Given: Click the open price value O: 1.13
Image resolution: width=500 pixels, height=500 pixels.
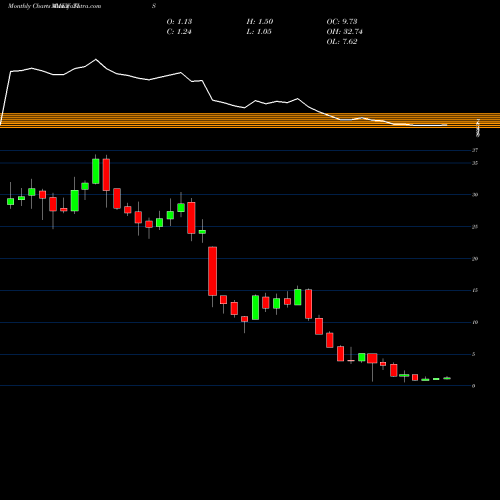Looking at the screenshot, I should click(x=179, y=22).
